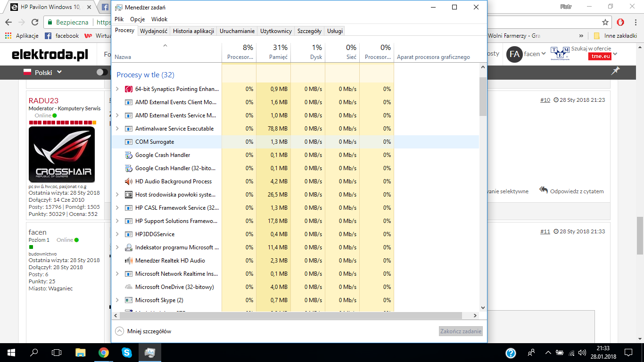Switch to the Usługi tab
The width and height of the screenshot is (644, 362).
click(x=335, y=31)
